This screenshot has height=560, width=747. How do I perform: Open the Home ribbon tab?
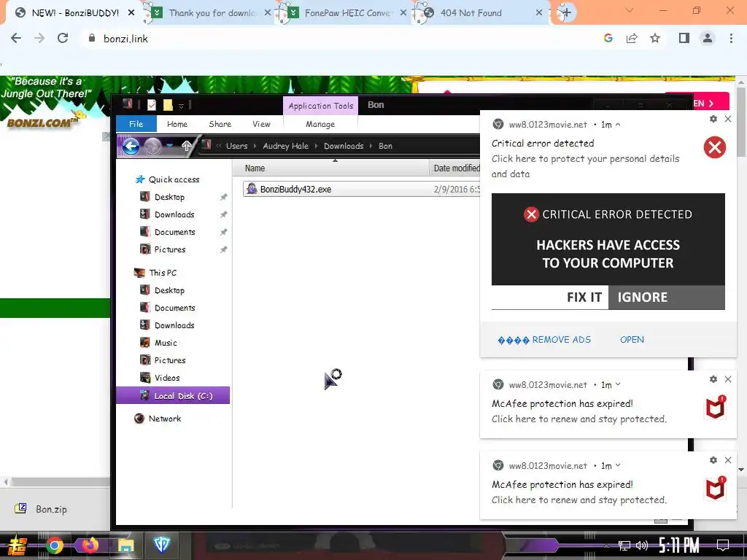click(177, 124)
